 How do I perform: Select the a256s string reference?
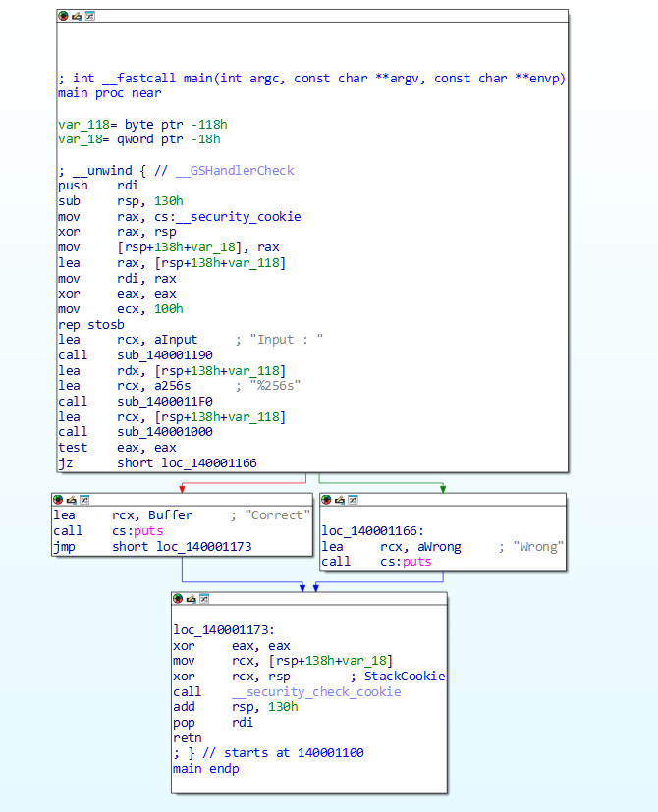tap(173, 386)
